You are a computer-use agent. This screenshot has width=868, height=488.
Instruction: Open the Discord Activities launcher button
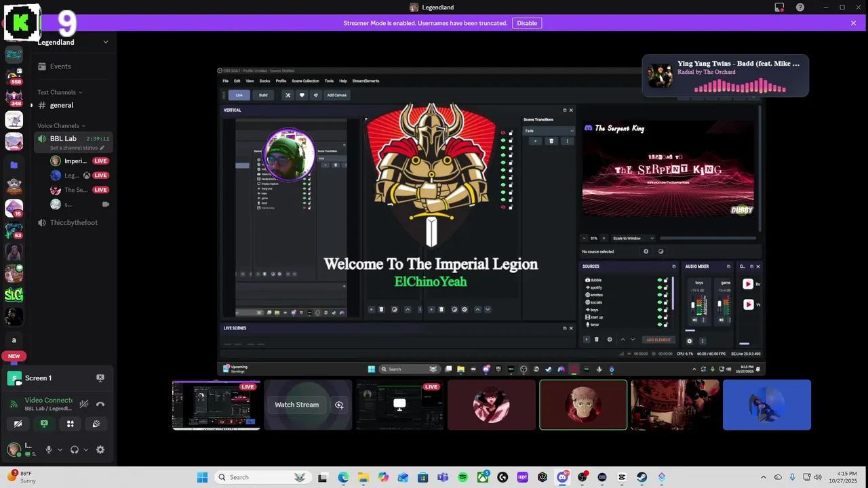71,424
